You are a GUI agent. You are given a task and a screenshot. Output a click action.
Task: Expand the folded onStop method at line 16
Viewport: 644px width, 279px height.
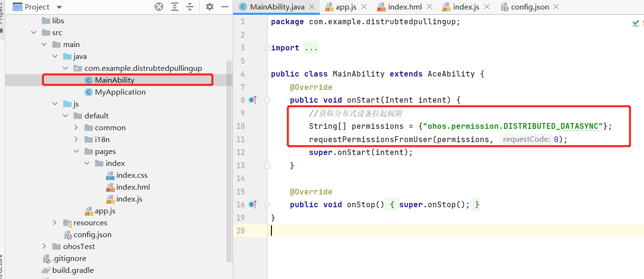point(267,204)
